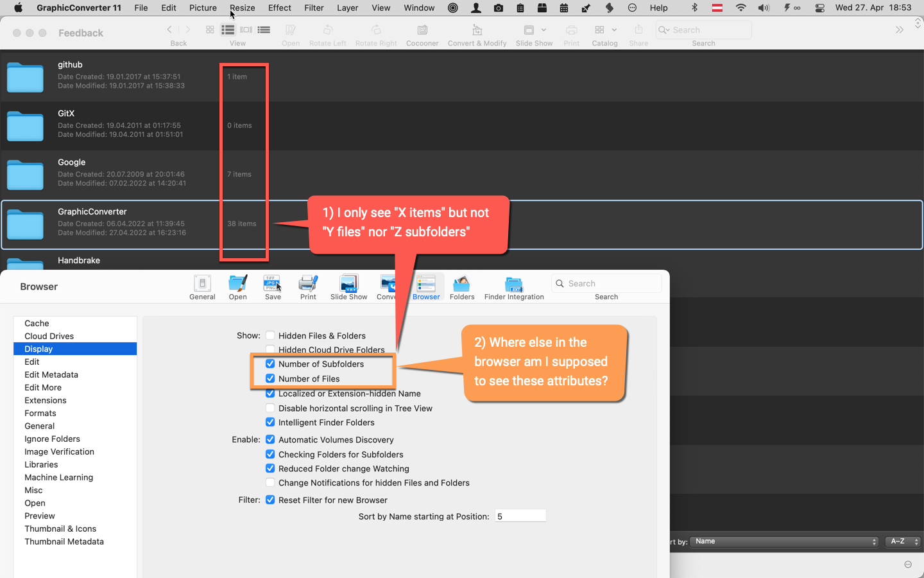924x578 pixels.
Task: Open the Sort by Name dropdown
Action: (x=784, y=541)
